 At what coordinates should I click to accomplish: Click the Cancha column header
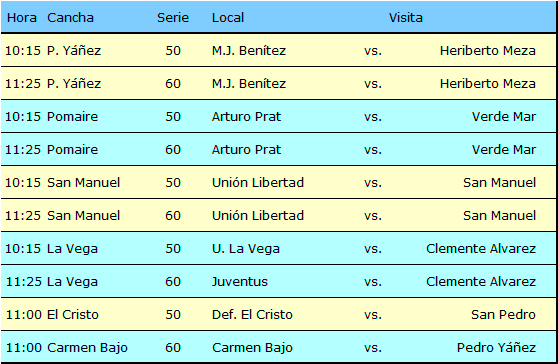point(70,17)
